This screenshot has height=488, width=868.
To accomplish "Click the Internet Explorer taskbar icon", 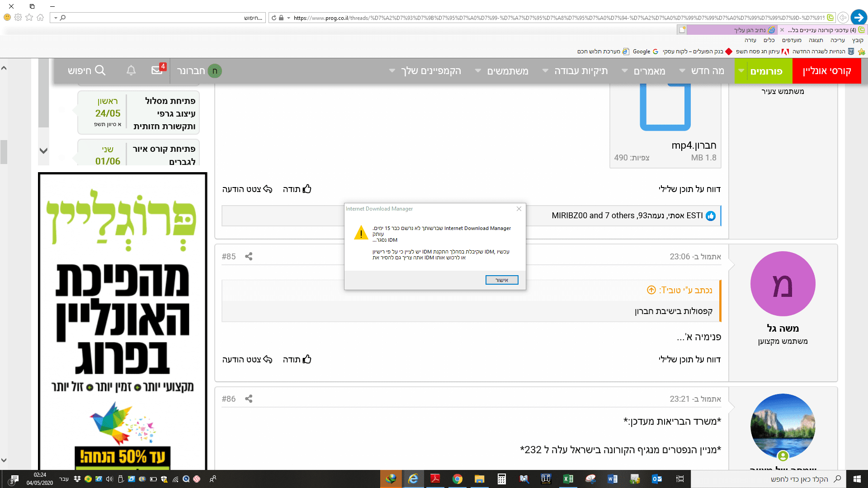I will [413, 479].
